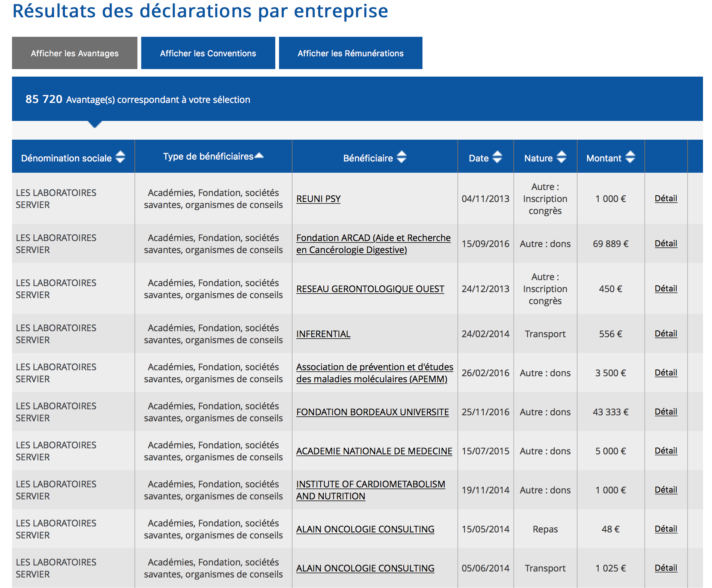
Task: Open the INFERENTIAL beneficiary link
Action: point(323,334)
